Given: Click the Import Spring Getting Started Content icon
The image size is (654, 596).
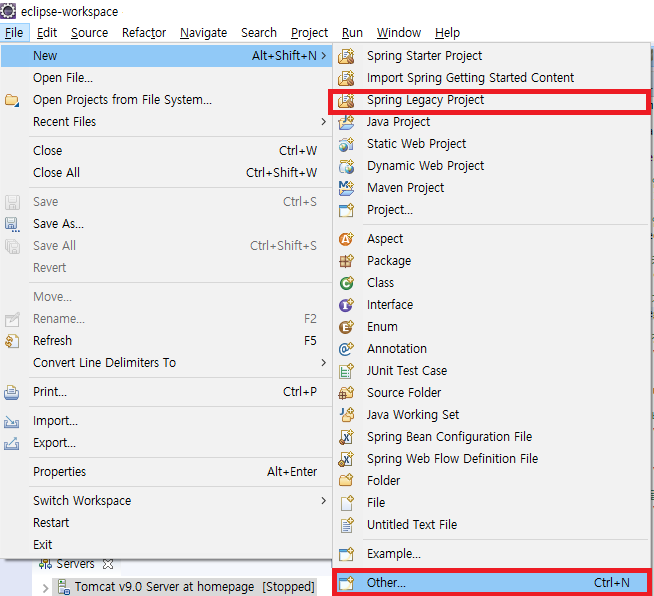Looking at the screenshot, I should 346,78.
